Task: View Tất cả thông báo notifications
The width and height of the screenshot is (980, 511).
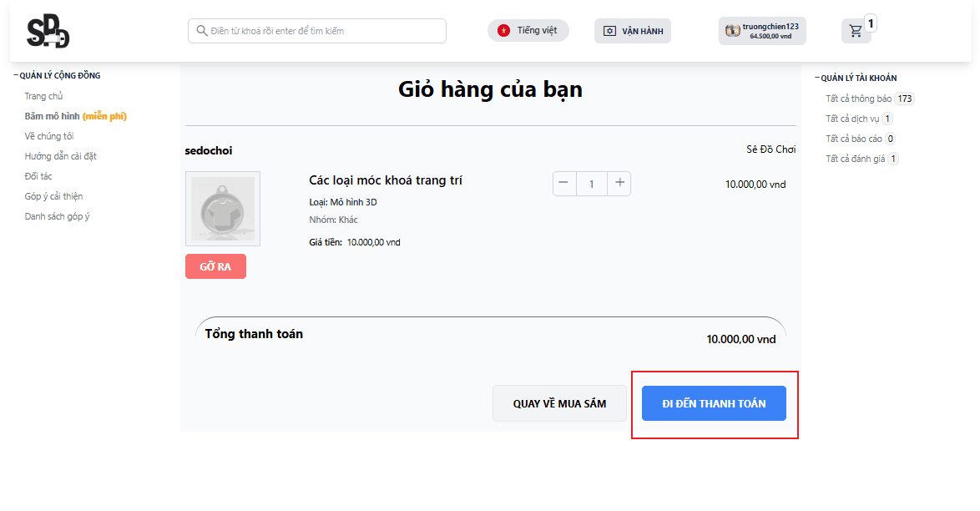Action: 859,99
